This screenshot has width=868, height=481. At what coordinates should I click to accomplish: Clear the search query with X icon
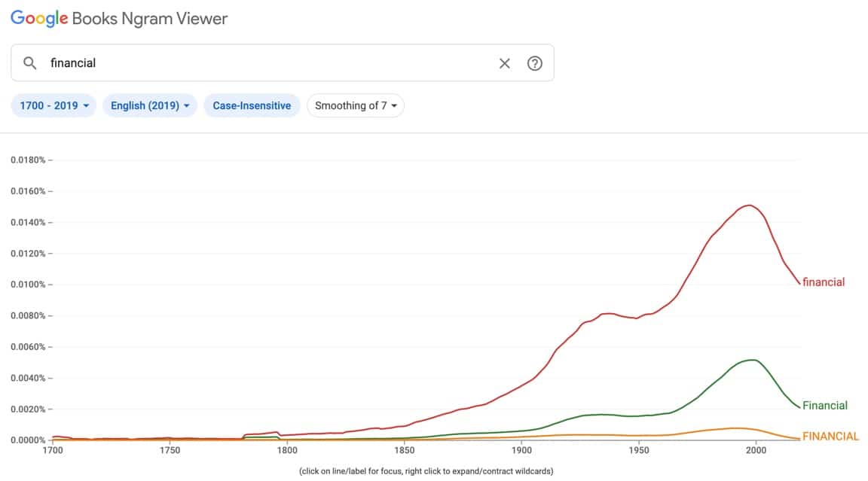point(505,63)
